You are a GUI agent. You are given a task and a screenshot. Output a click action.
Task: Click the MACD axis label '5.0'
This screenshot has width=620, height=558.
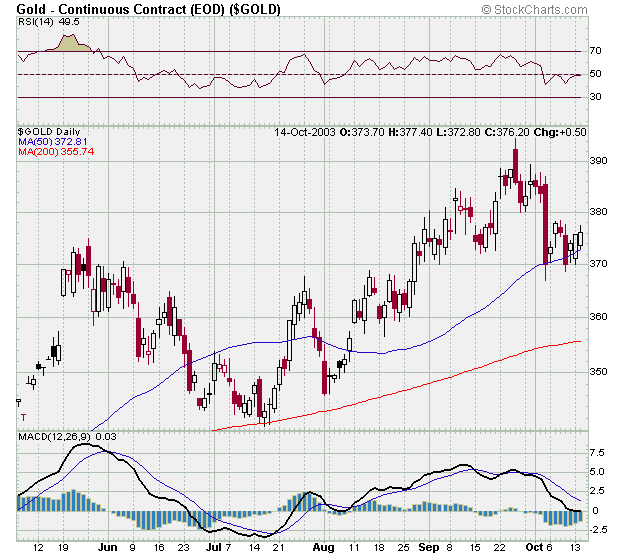pyautogui.click(x=597, y=471)
